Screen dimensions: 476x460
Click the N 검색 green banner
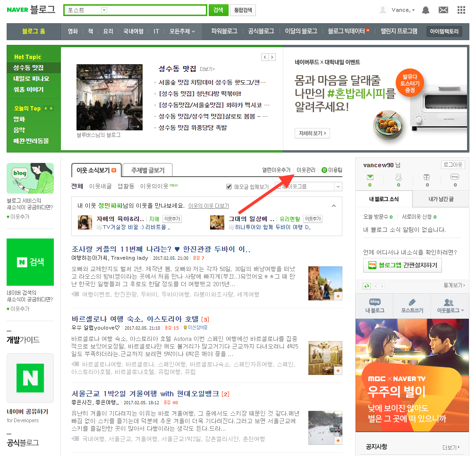[30, 262]
